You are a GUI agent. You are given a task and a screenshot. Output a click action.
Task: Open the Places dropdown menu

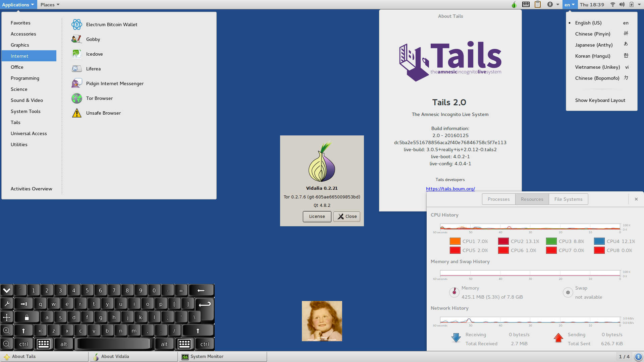(50, 5)
